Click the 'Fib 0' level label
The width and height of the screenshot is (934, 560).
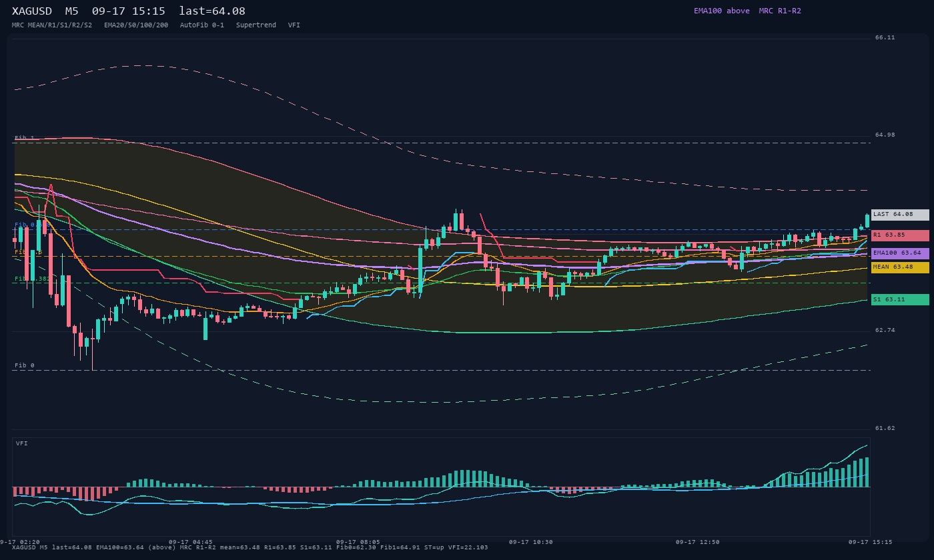click(25, 365)
